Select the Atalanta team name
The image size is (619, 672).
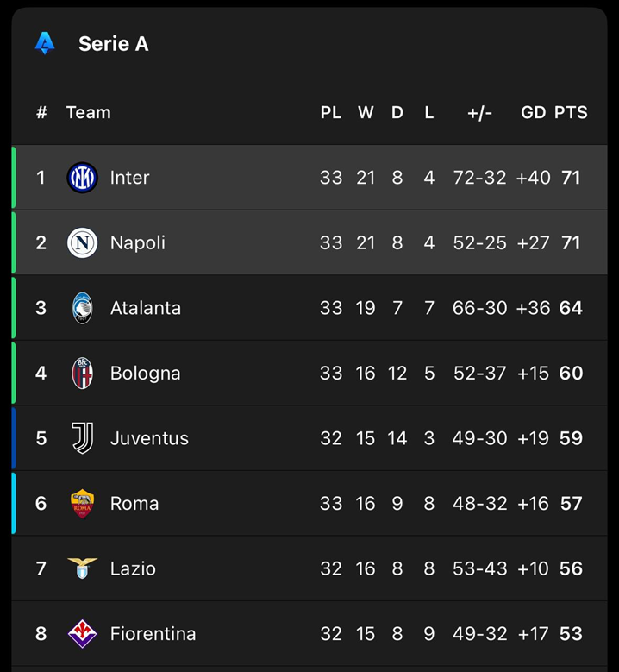[145, 308]
